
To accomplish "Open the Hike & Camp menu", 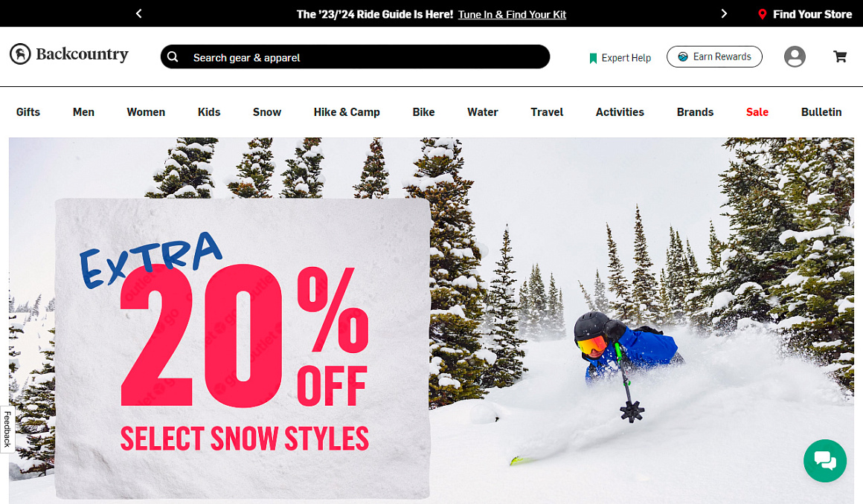I will coord(347,112).
